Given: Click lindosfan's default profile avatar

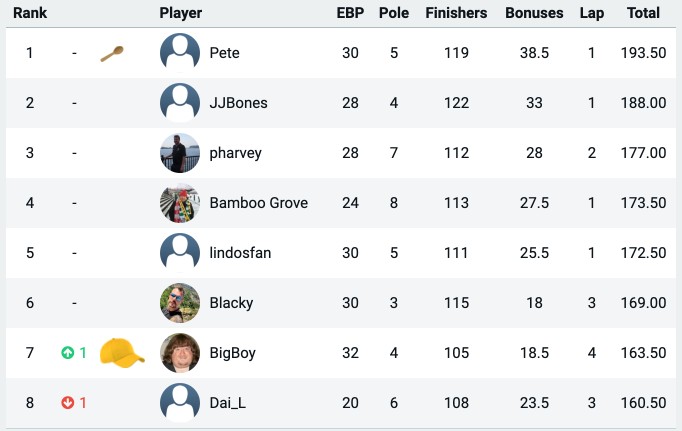Looking at the screenshot, I should coord(180,253).
